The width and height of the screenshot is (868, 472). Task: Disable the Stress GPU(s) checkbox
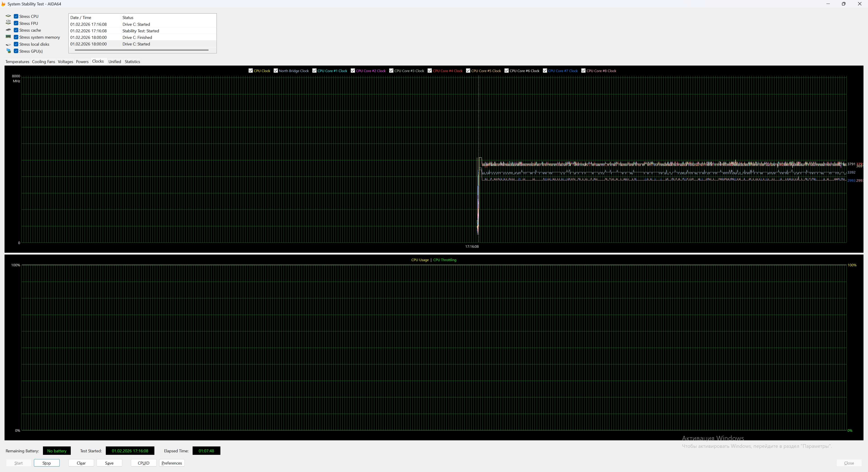tap(16, 51)
